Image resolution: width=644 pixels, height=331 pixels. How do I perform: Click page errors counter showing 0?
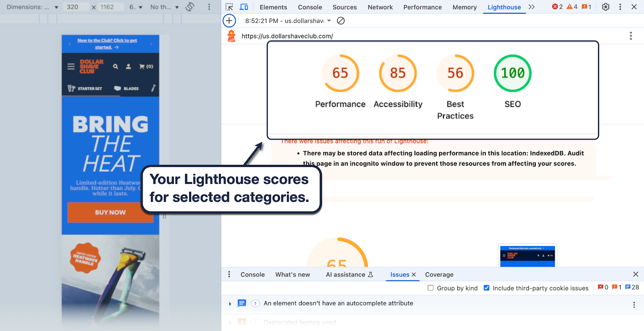pyautogui.click(x=603, y=287)
